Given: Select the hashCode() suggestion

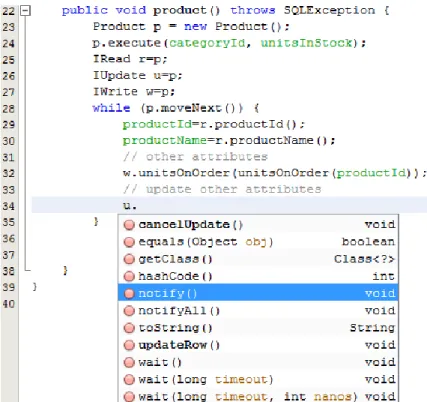Looking at the screenshot, I should pyautogui.click(x=258, y=276).
